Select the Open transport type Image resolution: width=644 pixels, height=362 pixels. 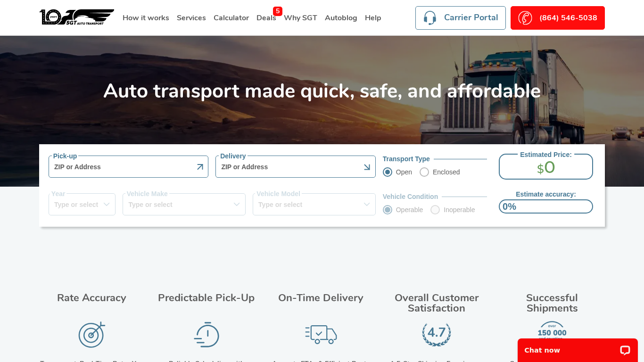click(x=388, y=172)
